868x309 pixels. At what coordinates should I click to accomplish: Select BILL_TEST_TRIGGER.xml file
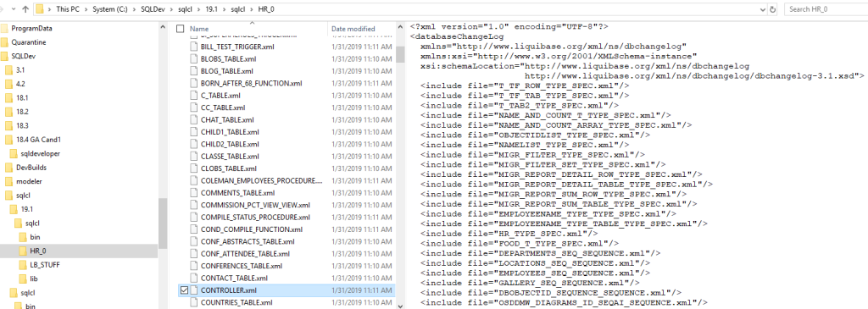tap(237, 47)
